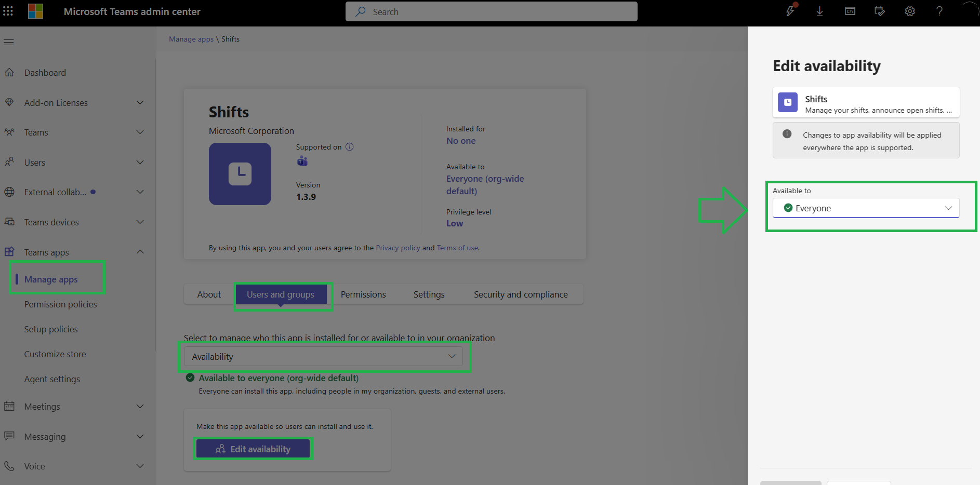Open the Terms of use link

tap(457, 248)
